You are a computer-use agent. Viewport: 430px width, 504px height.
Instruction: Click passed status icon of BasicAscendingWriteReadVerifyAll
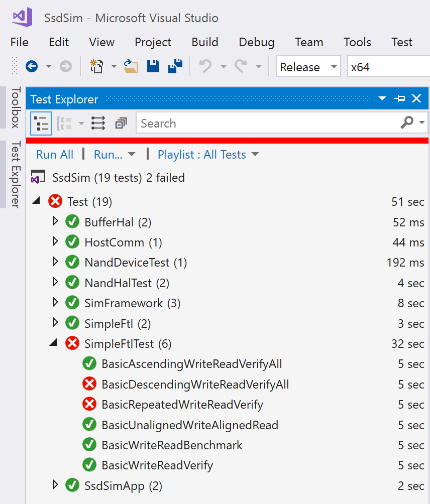tap(89, 364)
